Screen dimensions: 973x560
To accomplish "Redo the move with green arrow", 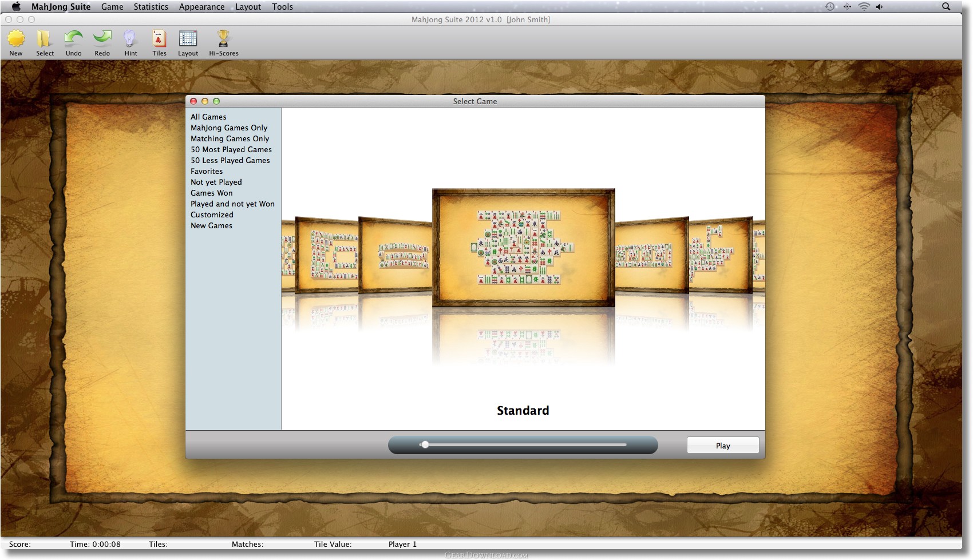I will tap(102, 43).
